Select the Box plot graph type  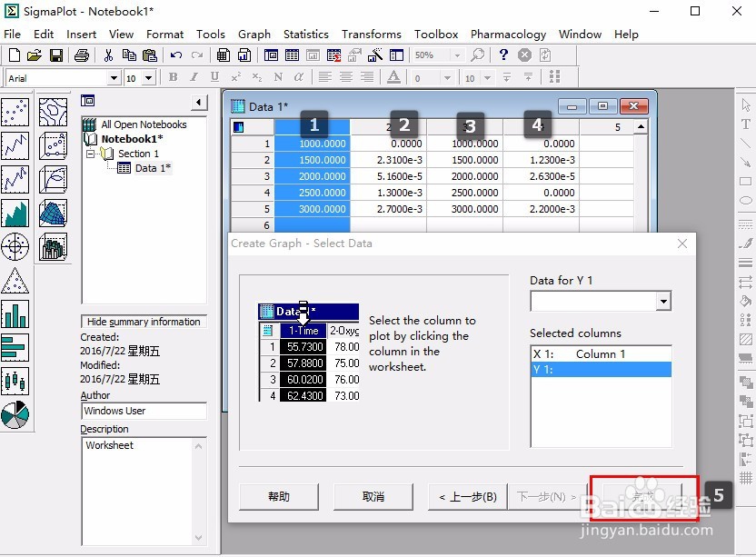pyautogui.click(x=15, y=382)
